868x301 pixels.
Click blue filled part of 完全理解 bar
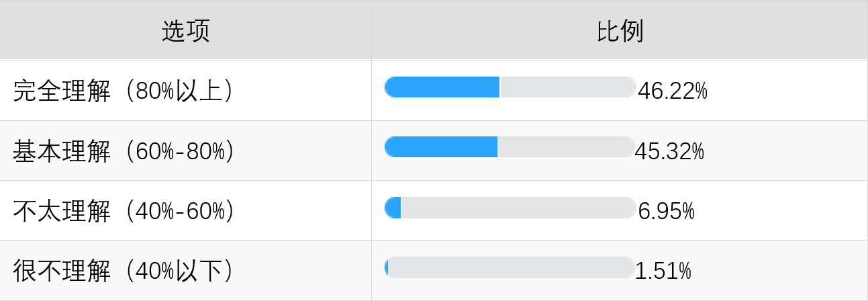[442, 87]
